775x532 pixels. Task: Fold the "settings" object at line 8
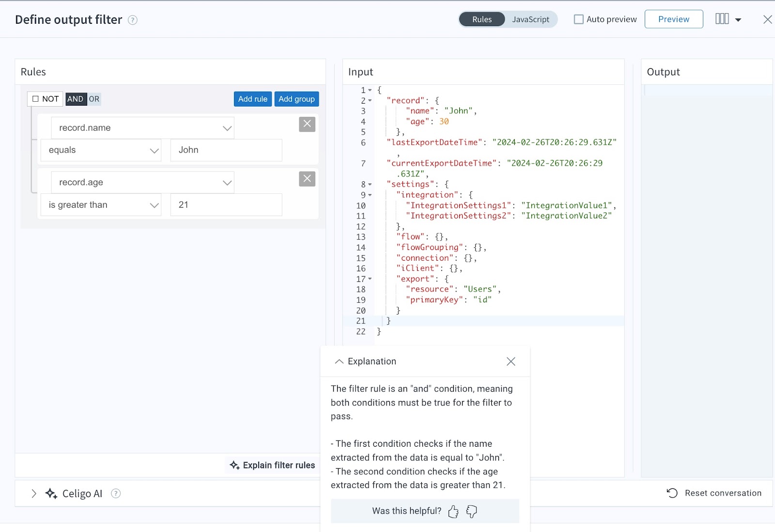coord(370,185)
